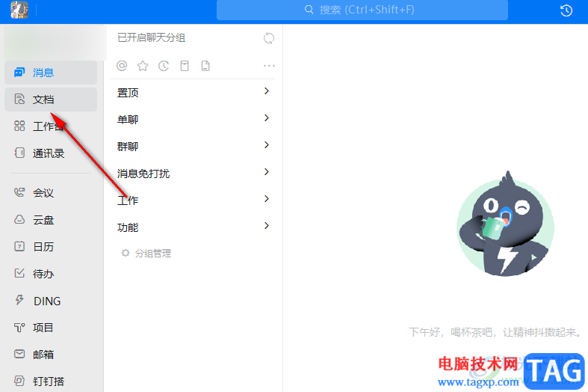Expand the 功能 group chevron
This screenshot has width=588, height=392.
pos(267,226)
